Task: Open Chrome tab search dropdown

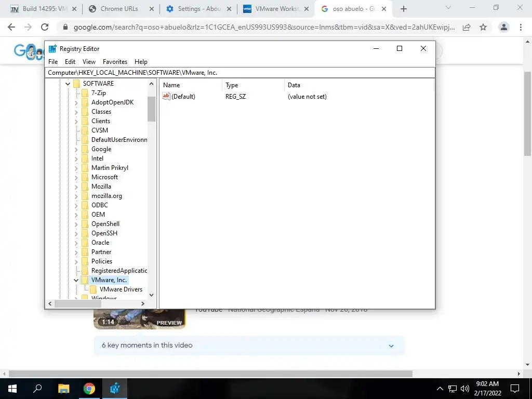Action: (x=448, y=7)
